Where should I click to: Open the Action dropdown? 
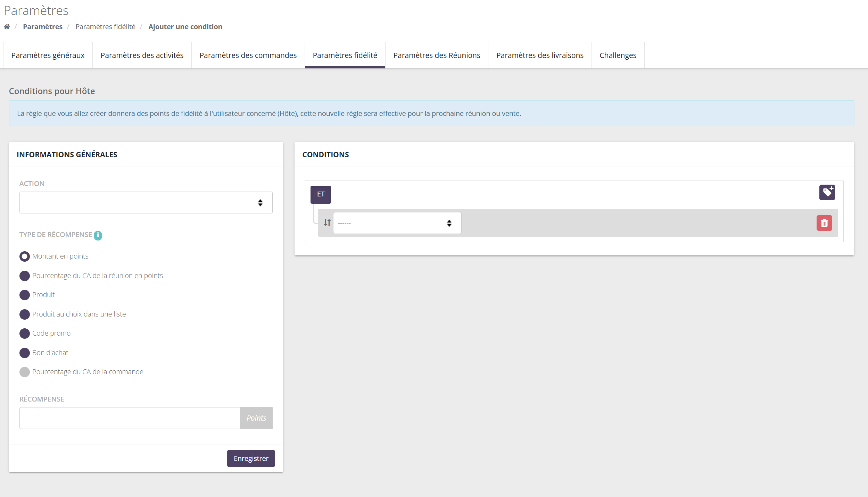146,202
